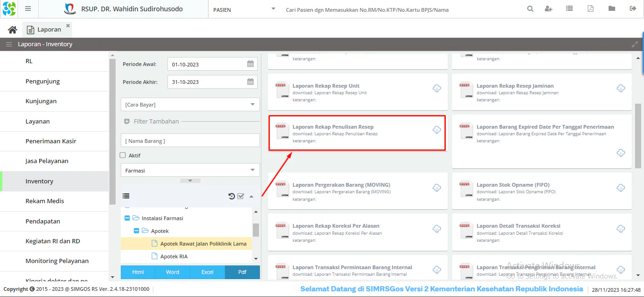Click the small down arrow splitter below Farmasi
This screenshot has width=644, height=297.
pyautogui.click(x=190, y=181)
